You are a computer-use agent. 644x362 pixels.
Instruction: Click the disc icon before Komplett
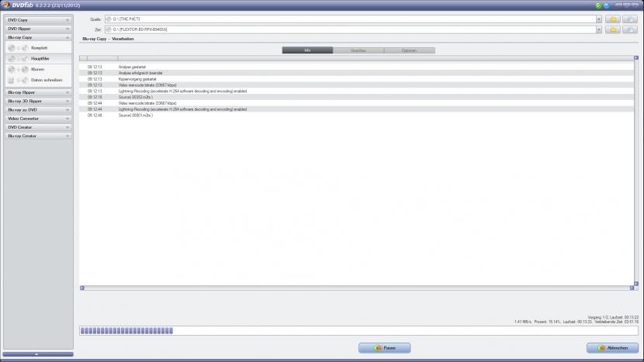[x=12, y=48]
